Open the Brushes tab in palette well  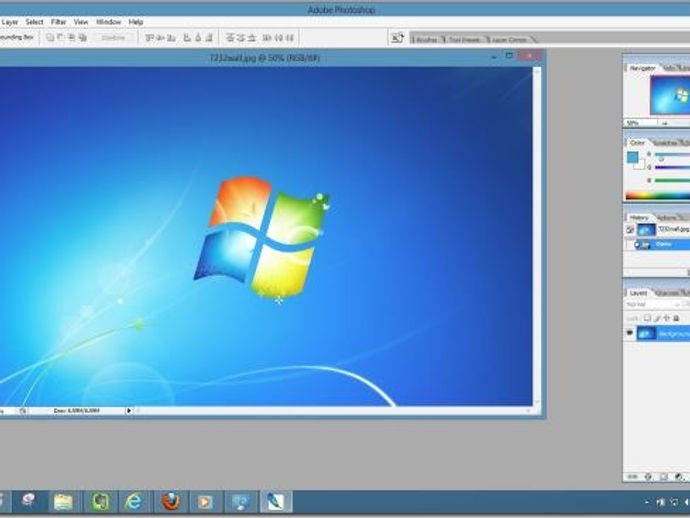(x=426, y=40)
